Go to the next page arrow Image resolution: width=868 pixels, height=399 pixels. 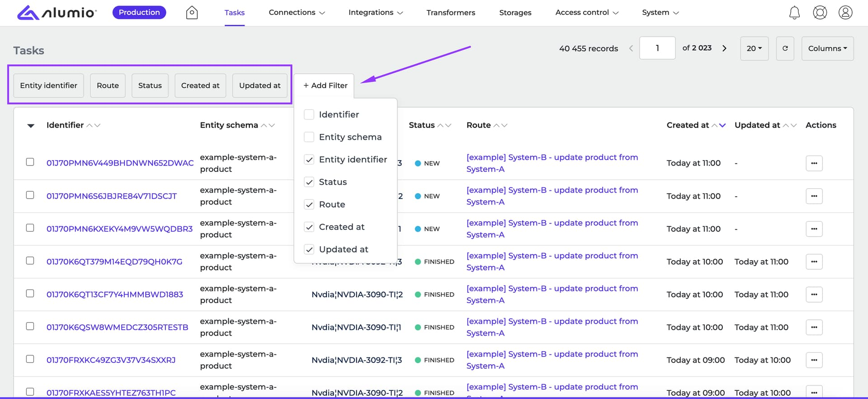(724, 48)
